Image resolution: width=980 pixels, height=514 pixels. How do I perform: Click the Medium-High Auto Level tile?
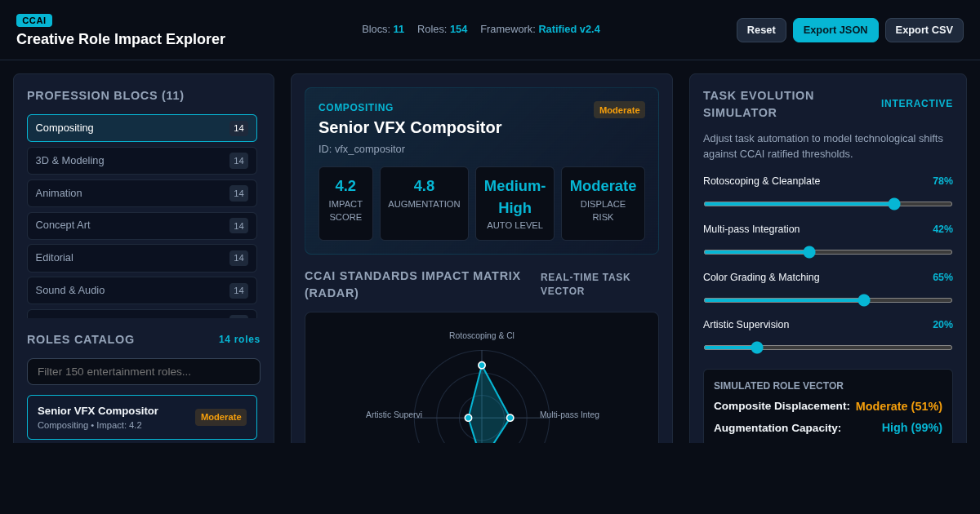[x=514, y=204]
